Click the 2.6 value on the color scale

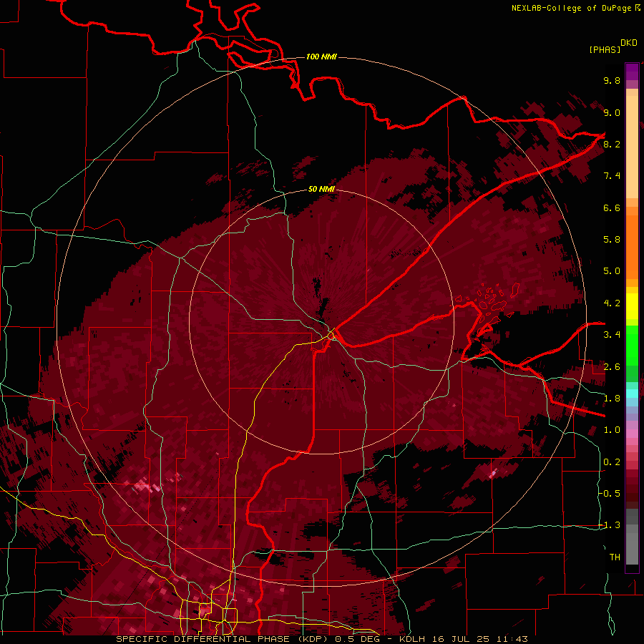612,367
